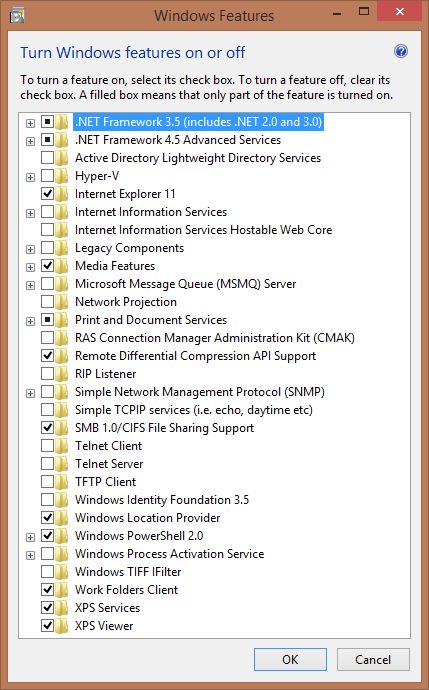
Task: Confirm changes with the OK button
Action: coord(290,659)
